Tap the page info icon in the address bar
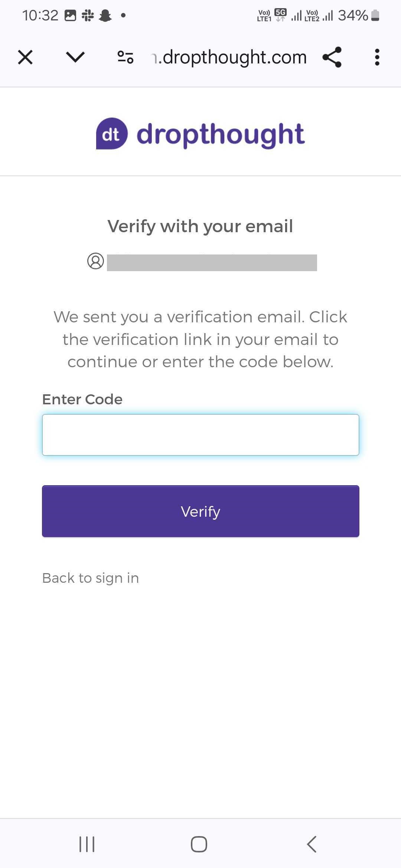401x868 pixels. (125, 57)
